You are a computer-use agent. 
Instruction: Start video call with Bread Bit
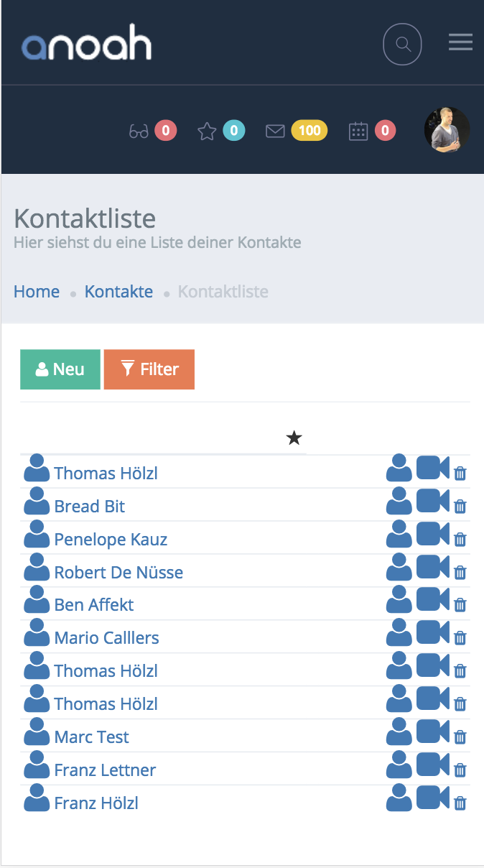[x=433, y=502]
